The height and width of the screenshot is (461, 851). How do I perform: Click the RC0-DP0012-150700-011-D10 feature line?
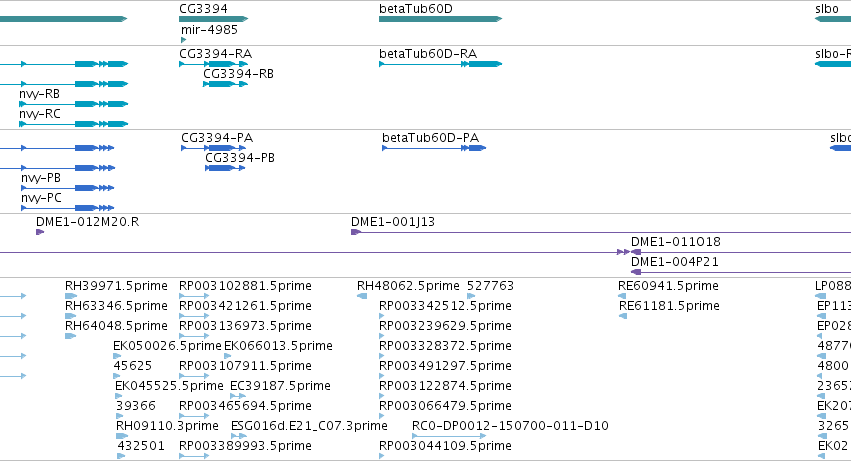tap(449, 436)
